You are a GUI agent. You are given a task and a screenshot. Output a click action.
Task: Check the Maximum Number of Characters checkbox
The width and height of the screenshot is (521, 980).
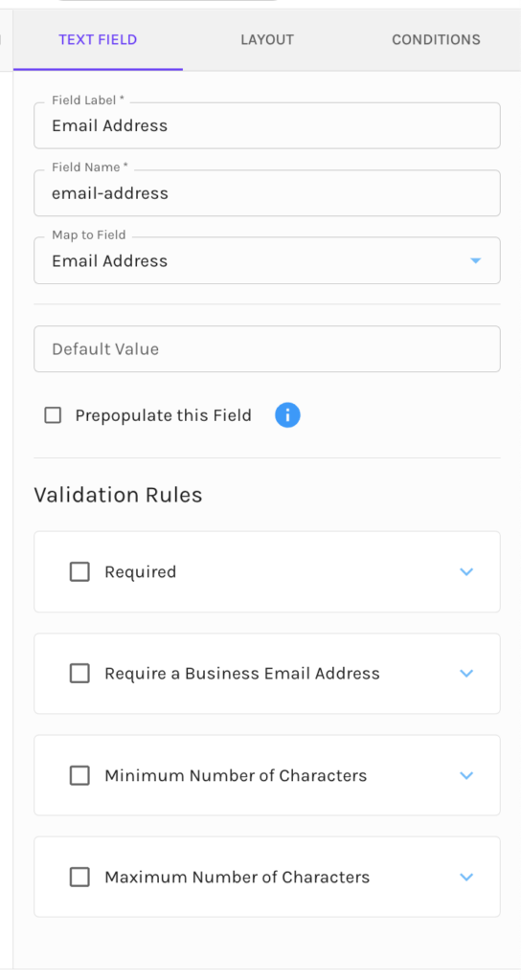tap(79, 878)
